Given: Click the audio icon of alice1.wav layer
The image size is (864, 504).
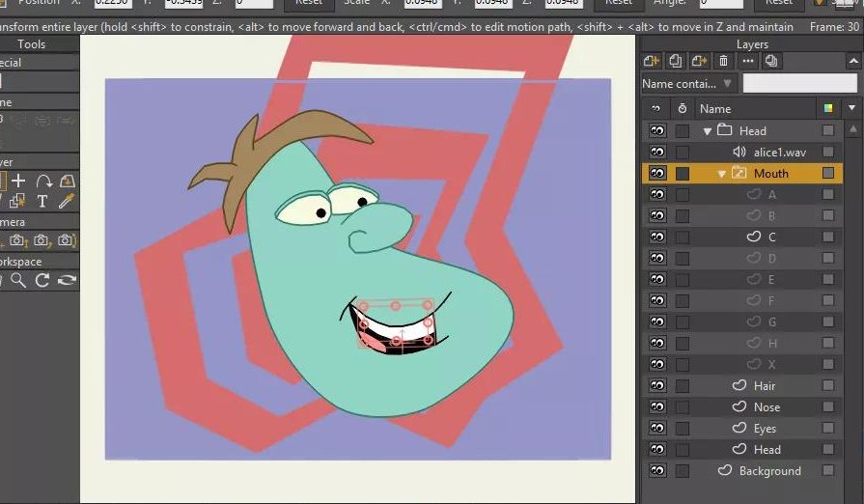Looking at the screenshot, I should tap(739, 152).
